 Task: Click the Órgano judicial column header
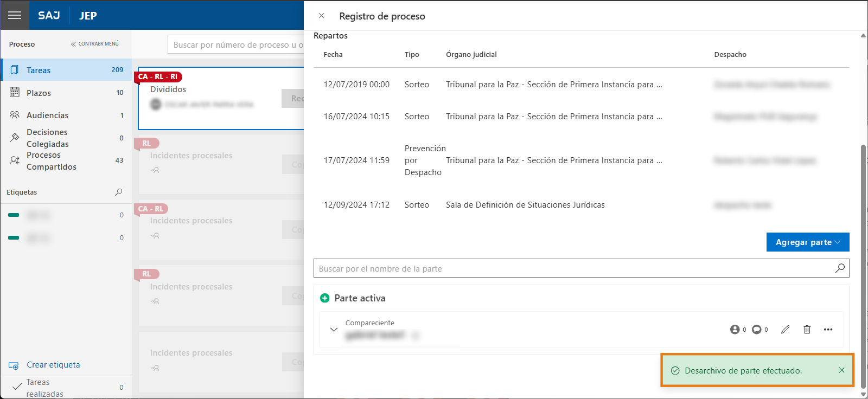point(471,54)
